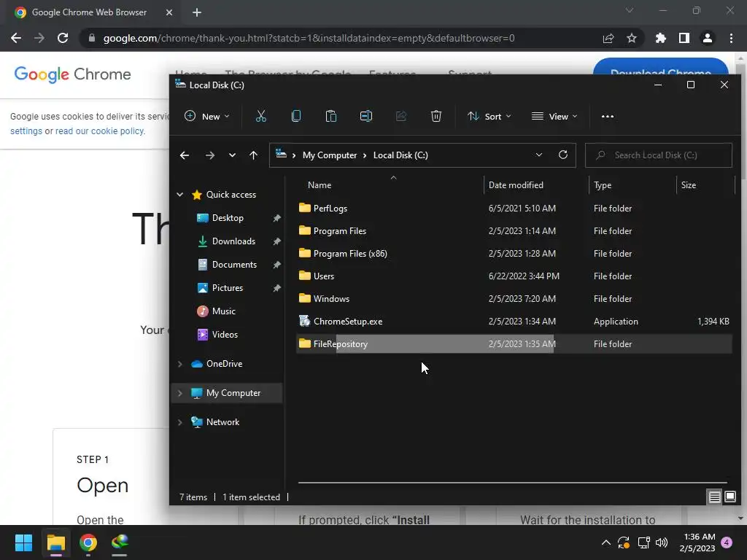Image resolution: width=747 pixels, height=560 pixels.
Task: Click Chrome back arrow button
Action: tap(16, 38)
